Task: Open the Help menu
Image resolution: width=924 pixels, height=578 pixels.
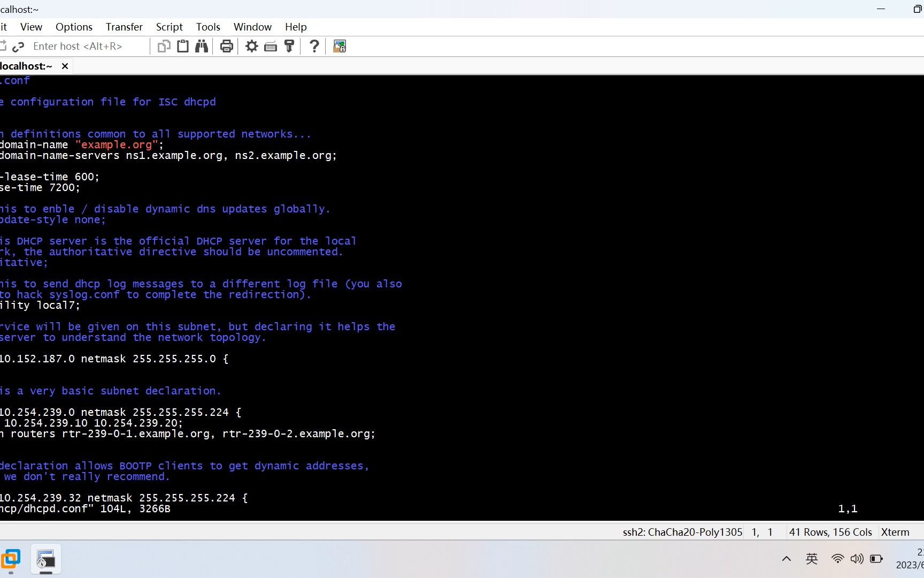Action: click(296, 27)
